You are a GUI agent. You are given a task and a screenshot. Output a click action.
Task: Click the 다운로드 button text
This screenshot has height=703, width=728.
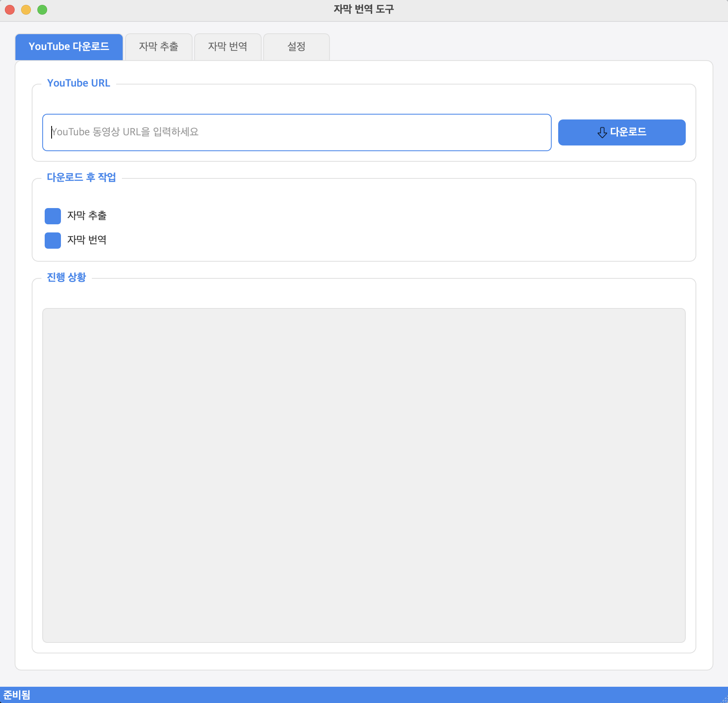[x=628, y=132]
